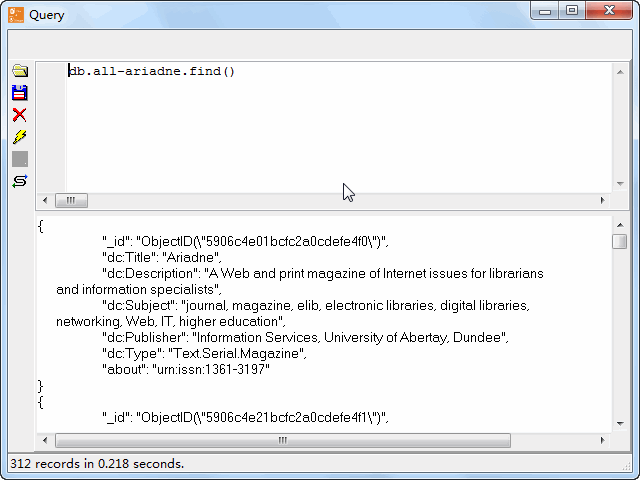640x480 pixels.
Task: Click the results pane horizontal scrollbar thumb
Action: [x=282, y=440]
